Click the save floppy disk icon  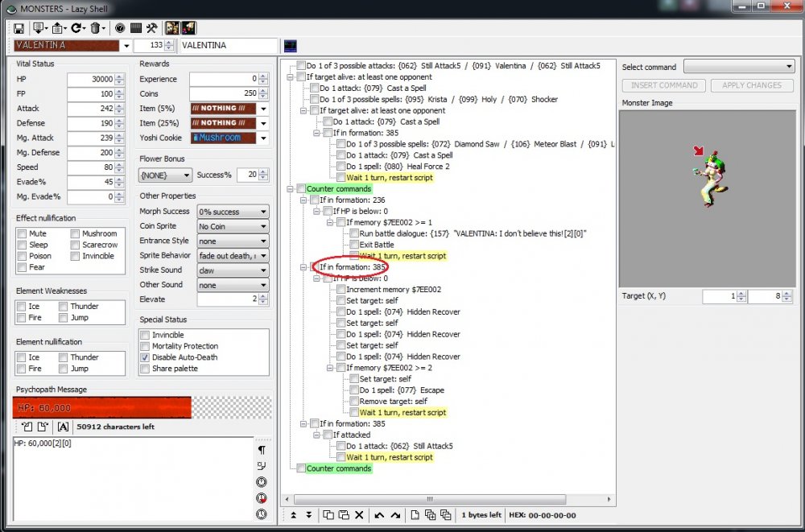[19, 28]
